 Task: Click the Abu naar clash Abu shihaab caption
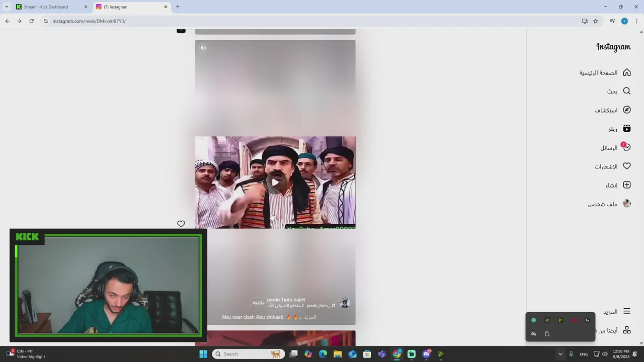[x=253, y=317]
